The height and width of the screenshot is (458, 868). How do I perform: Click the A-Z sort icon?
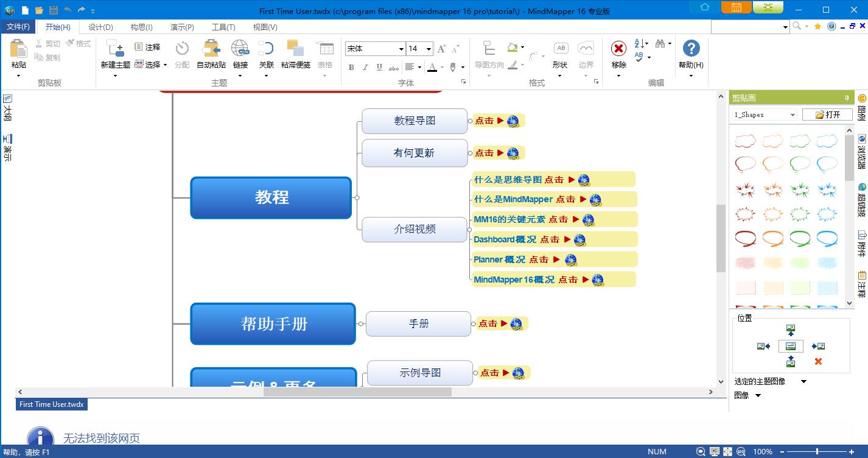coord(639,43)
